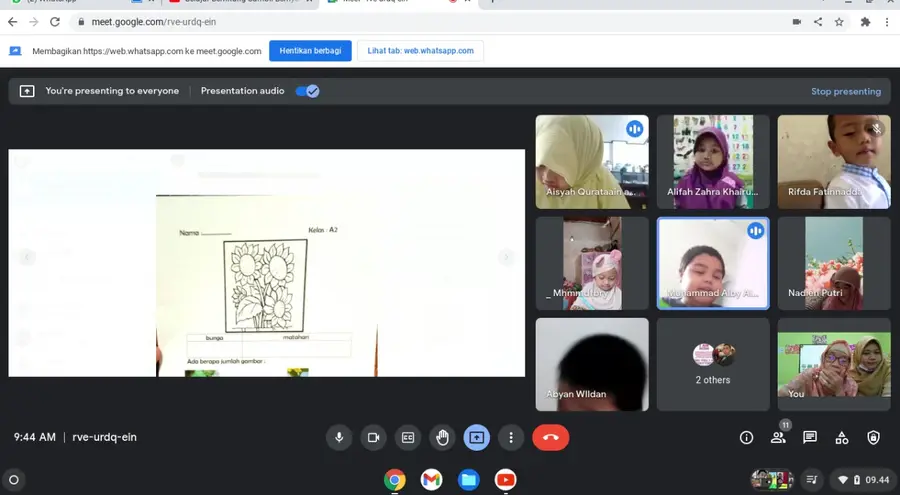The image size is (900, 495).
Task: Open chat with everyone icon
Action: [x=810, y=438]
